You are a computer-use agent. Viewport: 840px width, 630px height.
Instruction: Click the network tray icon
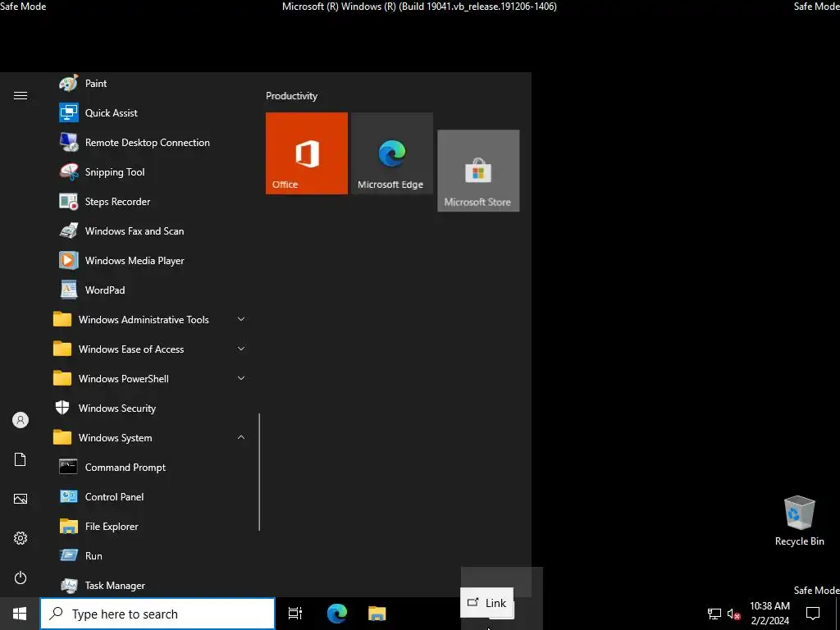[x=714, y=614]
